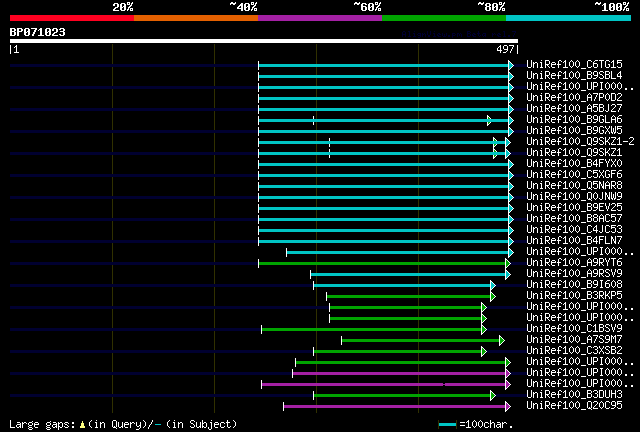Pick the UniRef100_B3DUH3 label
This screenshot has height=432, width=640.
tap(574, 394)
